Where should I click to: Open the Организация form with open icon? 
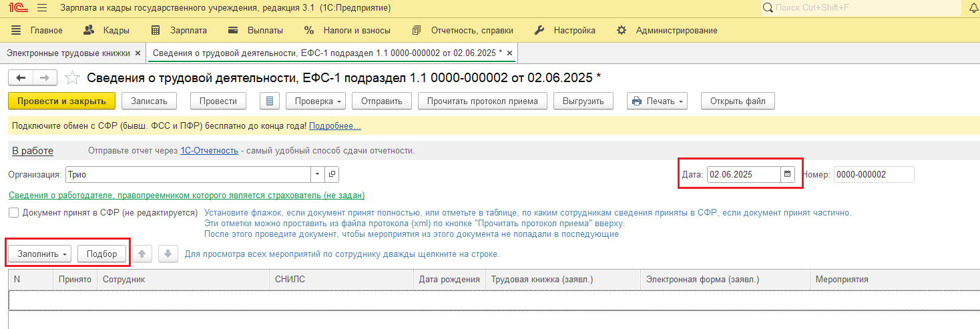[332, 174]
